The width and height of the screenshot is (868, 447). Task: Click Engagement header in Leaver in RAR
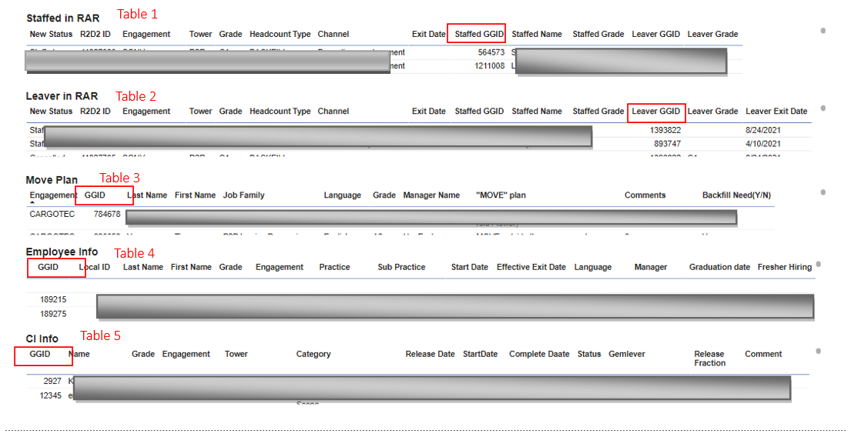pos(146,112)
